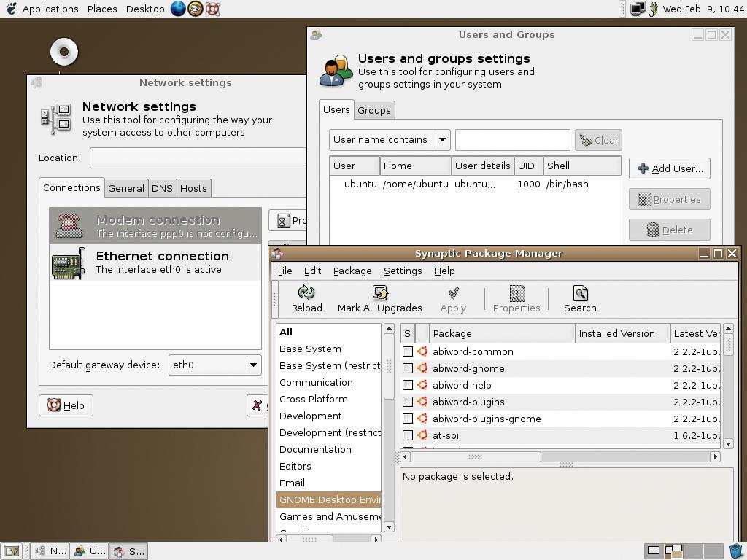
Task: Open the File menu in Synaptic
Action: click(x=285, y=271)
